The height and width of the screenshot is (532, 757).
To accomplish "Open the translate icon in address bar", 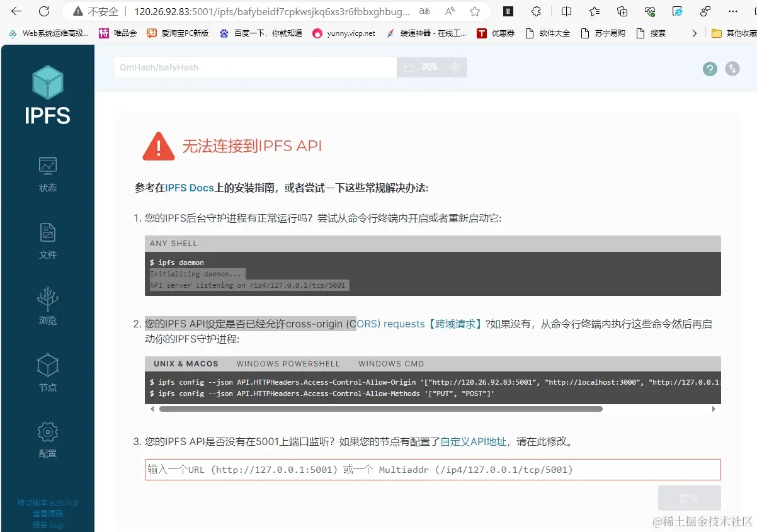I will coord(424,11).
